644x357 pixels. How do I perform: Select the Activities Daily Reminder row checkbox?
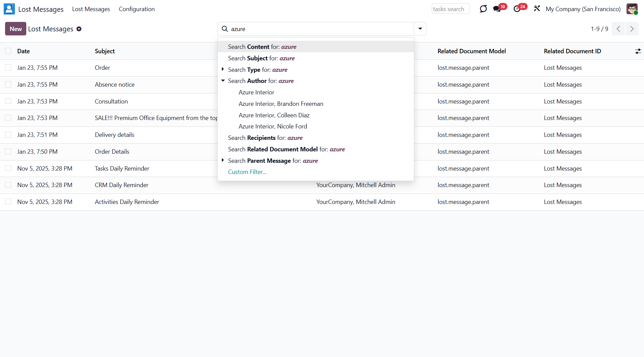(8, 202)
